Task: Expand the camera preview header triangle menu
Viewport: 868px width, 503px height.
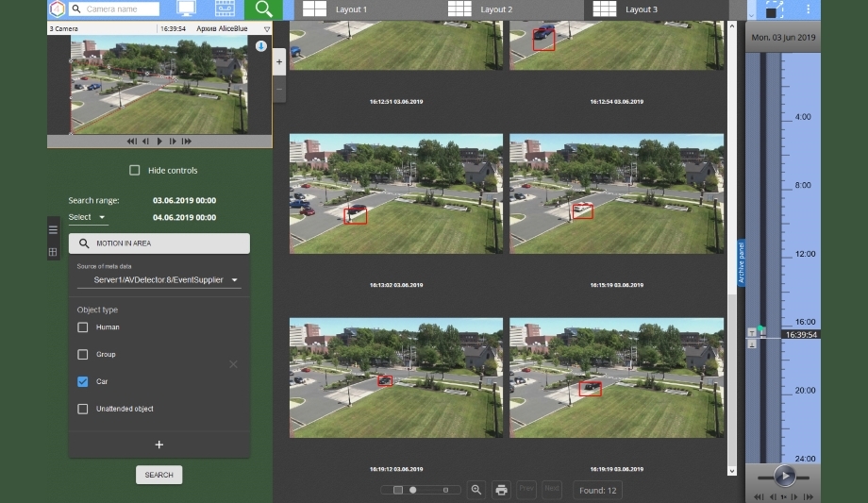Action: (267, 29)
